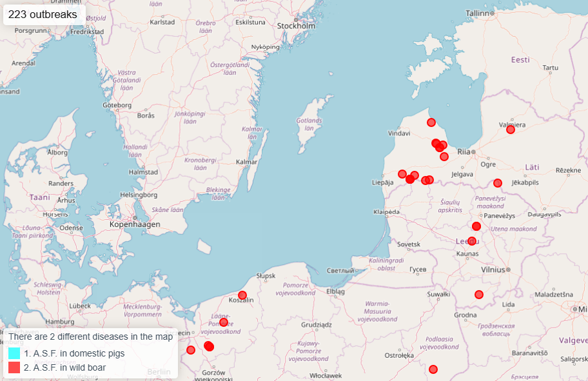
Task: Click the Kopenhaagen city label
Action: (134, 224)
